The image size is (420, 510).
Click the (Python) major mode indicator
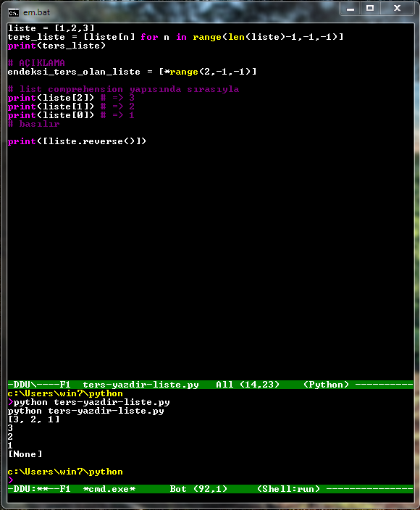pos(326,385)
